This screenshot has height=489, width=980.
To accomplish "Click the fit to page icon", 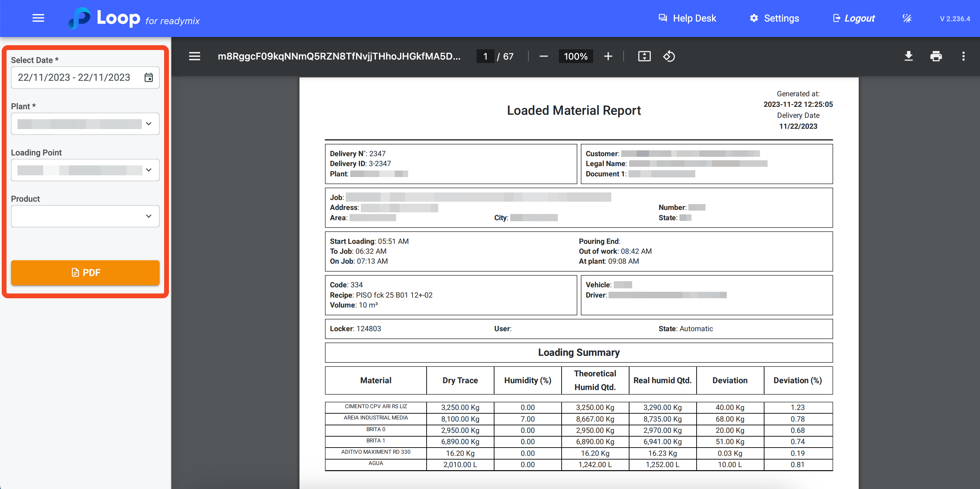I will pos(644,56).
